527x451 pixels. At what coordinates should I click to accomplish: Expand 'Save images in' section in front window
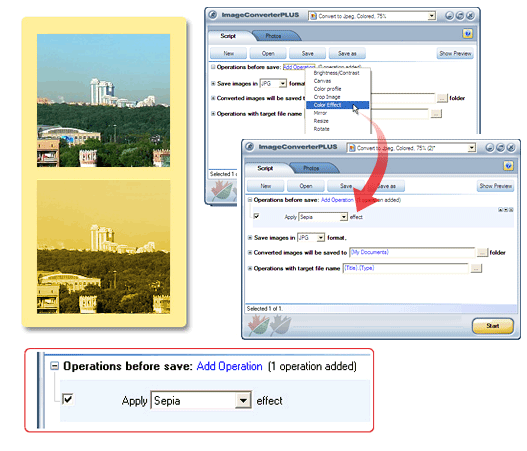pyautogui.click(x=250, y=238)
